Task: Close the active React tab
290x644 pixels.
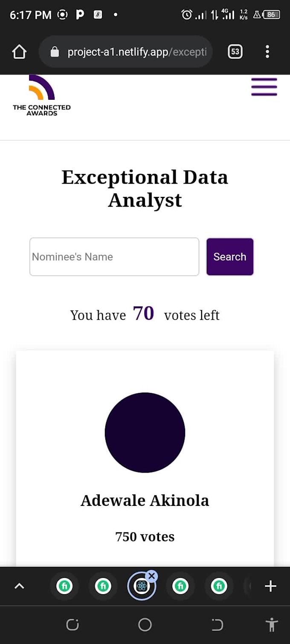Action: (151, 576)
